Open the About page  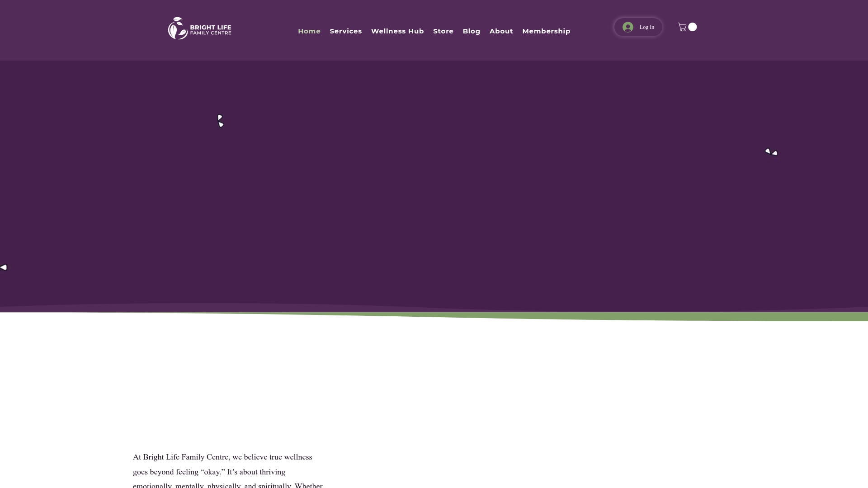click(501, 31)
